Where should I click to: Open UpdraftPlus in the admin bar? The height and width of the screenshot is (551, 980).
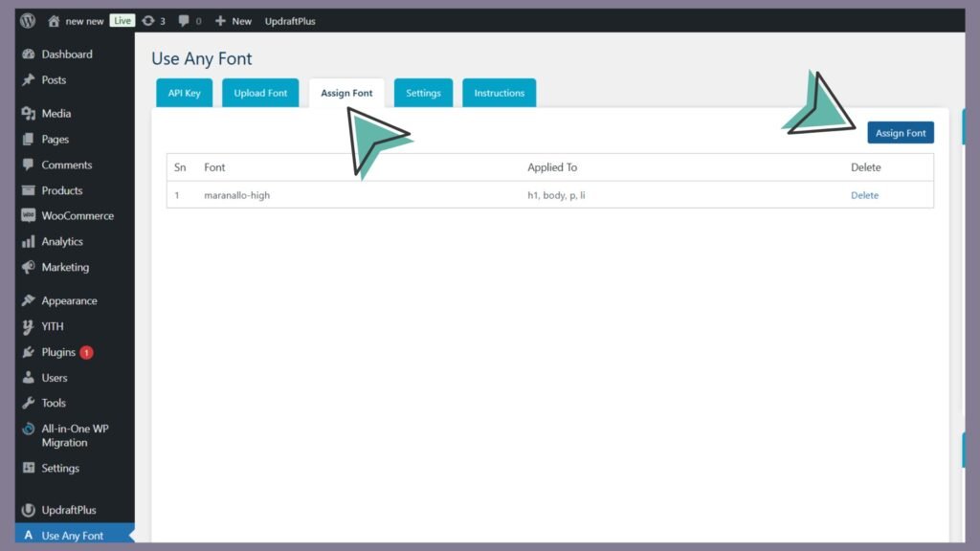(x=290, y=21)
